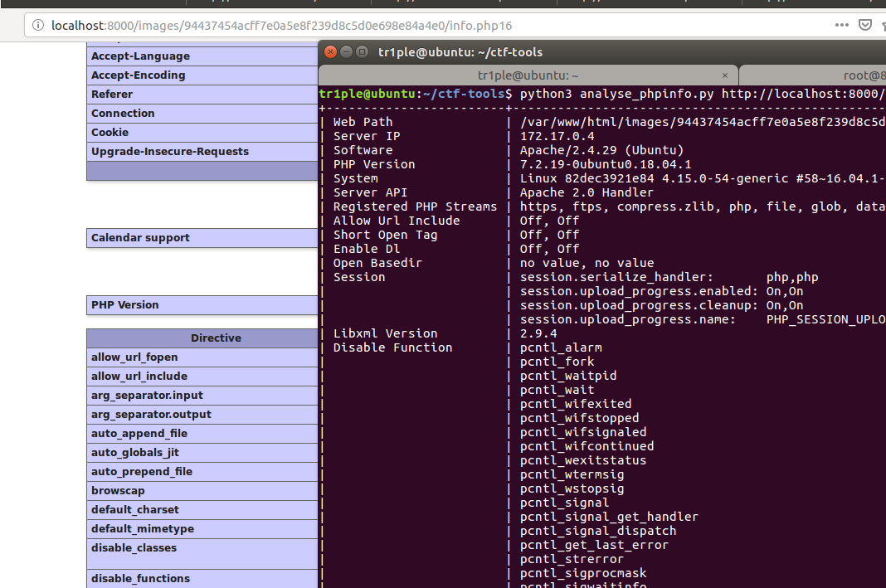The image size is (886, 588).
Task: Select the allow_url_include directive
Action: tap(202, 377)
